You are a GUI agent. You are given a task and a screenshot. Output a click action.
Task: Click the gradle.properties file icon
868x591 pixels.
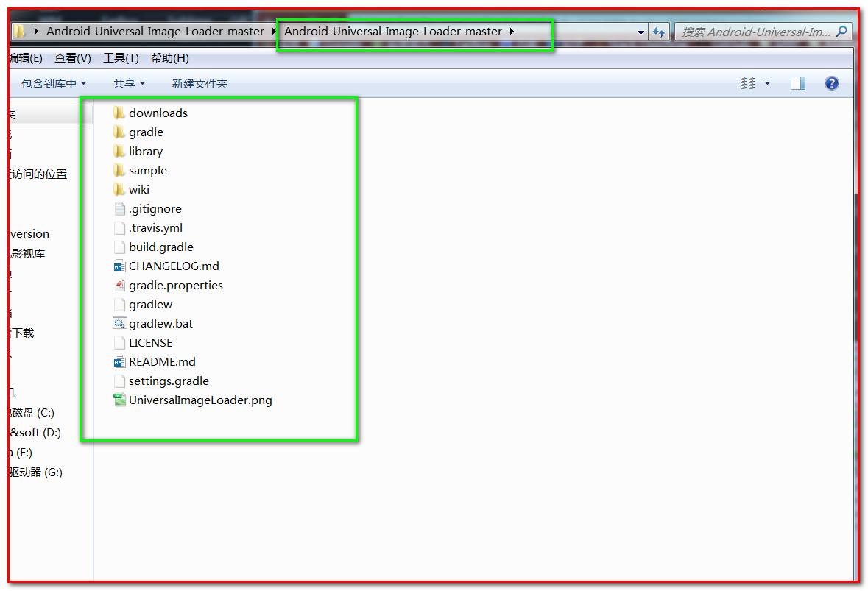coord(119,286)
